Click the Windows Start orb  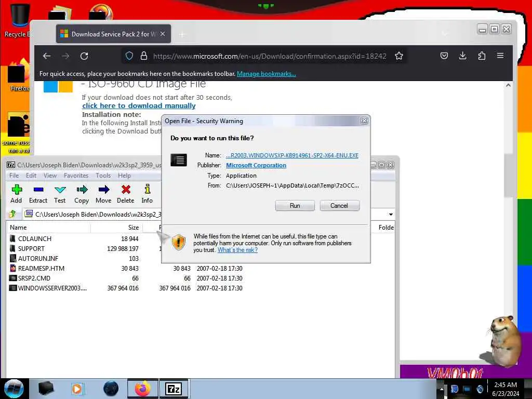point(14,389)
